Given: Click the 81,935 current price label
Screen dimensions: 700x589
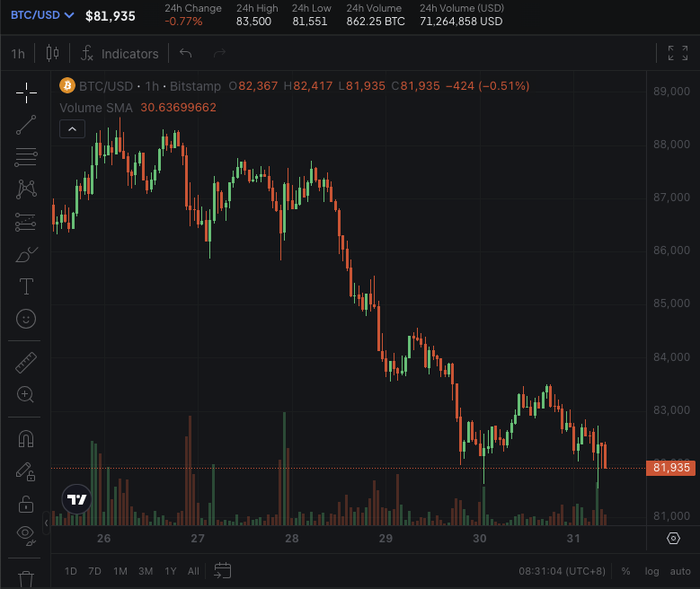Looking at the screenshot, I should 671,468.
